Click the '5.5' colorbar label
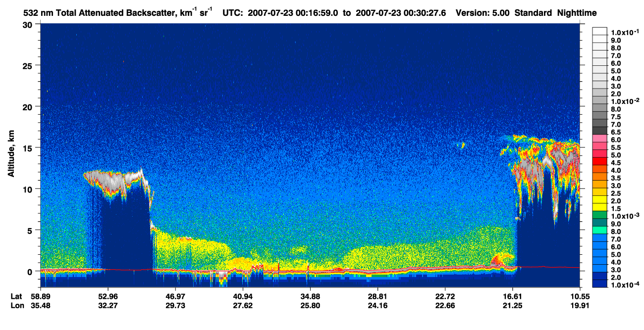The image size is (644, 330). (x=616, y=147)
